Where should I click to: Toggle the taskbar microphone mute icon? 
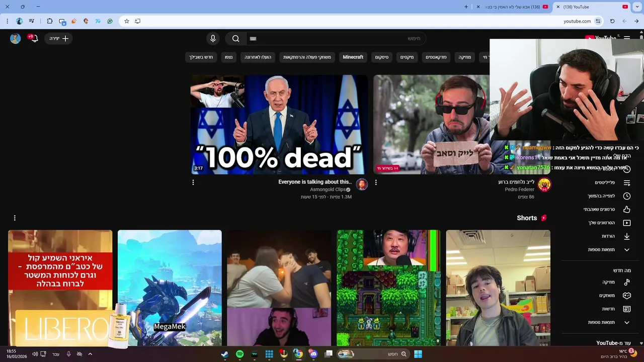69,354
